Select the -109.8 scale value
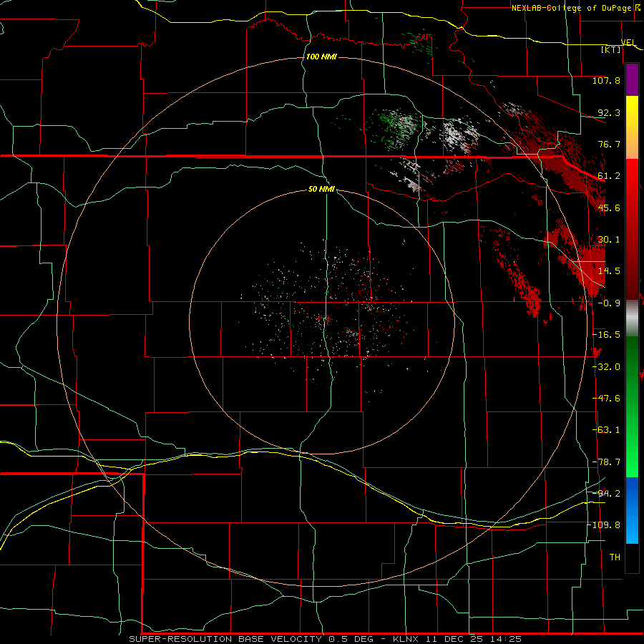This screenshot has height=644, width=644. pyautogui.click(x=604, y=525)
